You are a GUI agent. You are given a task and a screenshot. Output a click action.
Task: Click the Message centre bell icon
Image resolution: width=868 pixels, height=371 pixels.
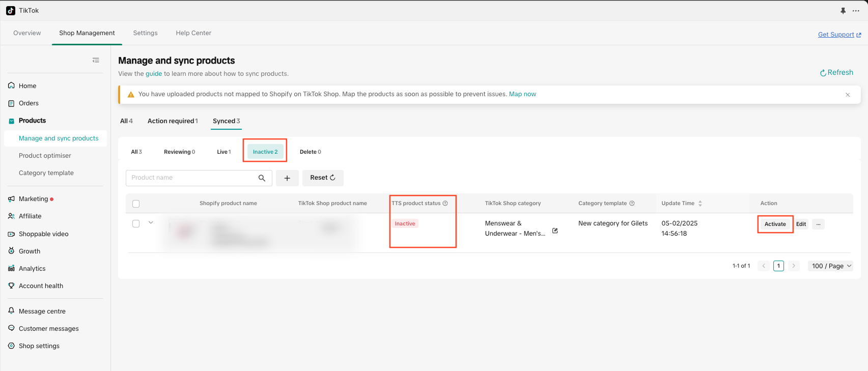pos(11,310)
